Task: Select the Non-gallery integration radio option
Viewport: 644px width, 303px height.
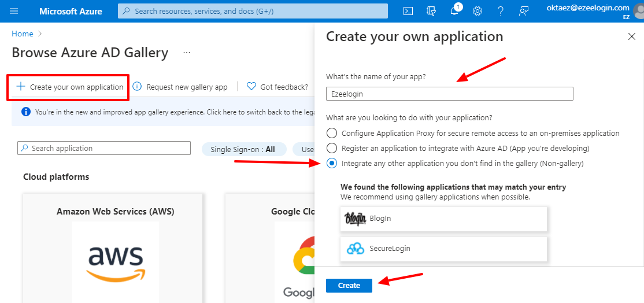Action: (x=331, y=163)
